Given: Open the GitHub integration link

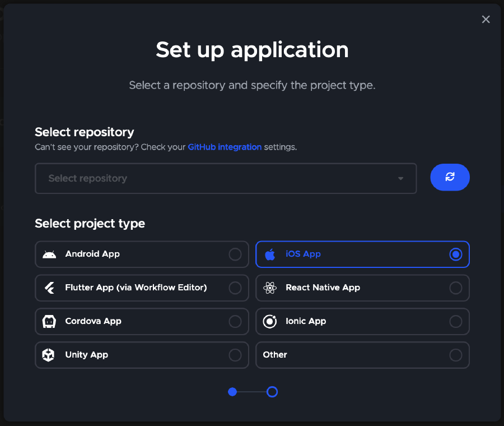Looking at the screenshot, I should pyautogui.click(x=225, y=147).
